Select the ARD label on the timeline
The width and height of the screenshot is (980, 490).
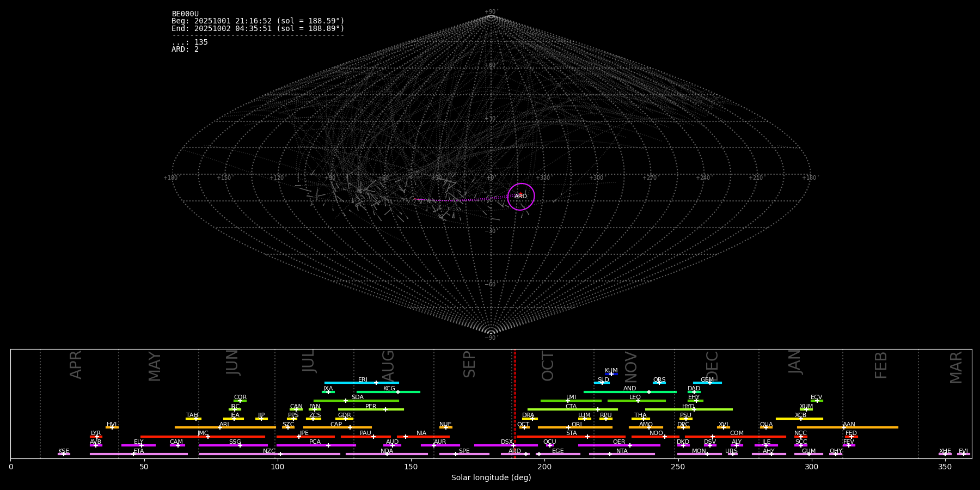[514, 451]
